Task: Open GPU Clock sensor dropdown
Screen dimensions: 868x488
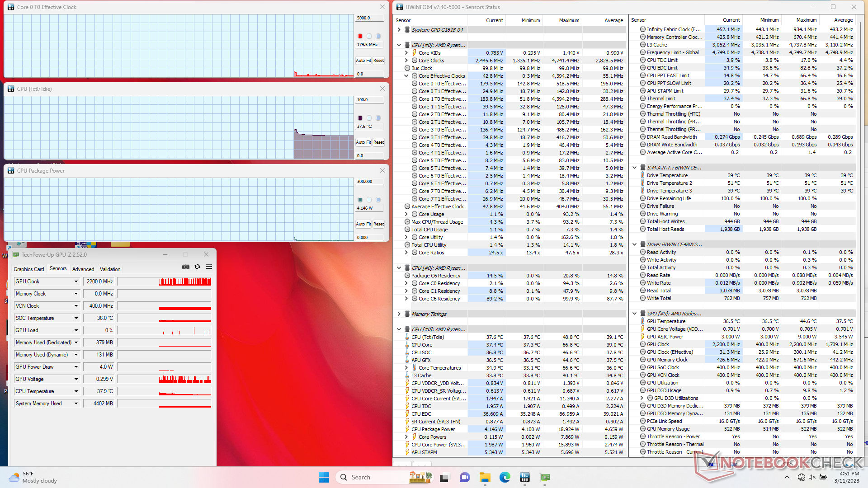Action: tap(76, 282)
